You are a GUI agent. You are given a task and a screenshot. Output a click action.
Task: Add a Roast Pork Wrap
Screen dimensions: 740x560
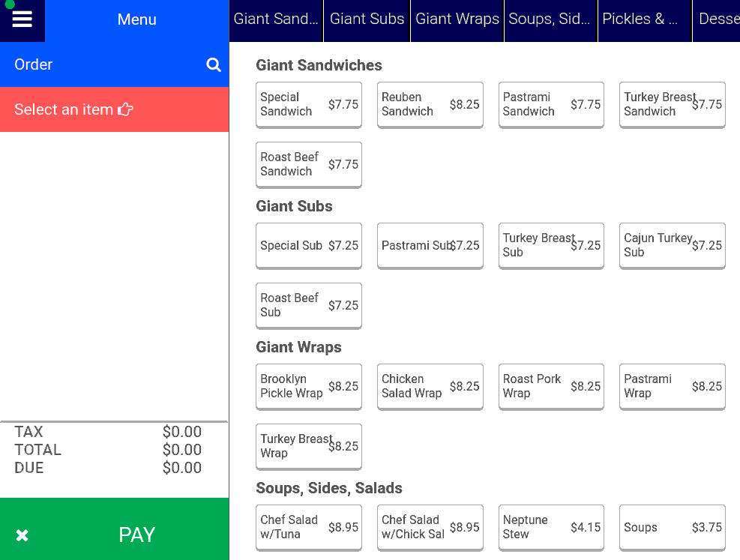coord(551,386)
